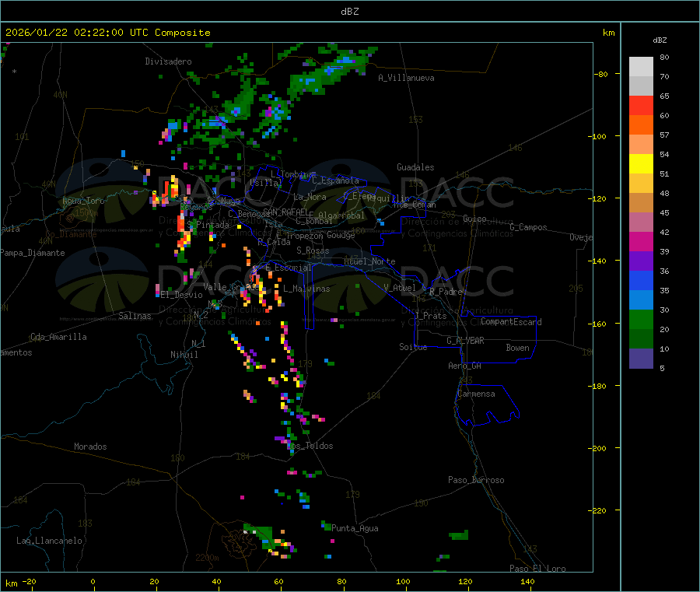Screen dimensions: 700x592
Task: Click the Lag.Llancanelo map label
Action: pyautogui.click(x=49, y=541)
